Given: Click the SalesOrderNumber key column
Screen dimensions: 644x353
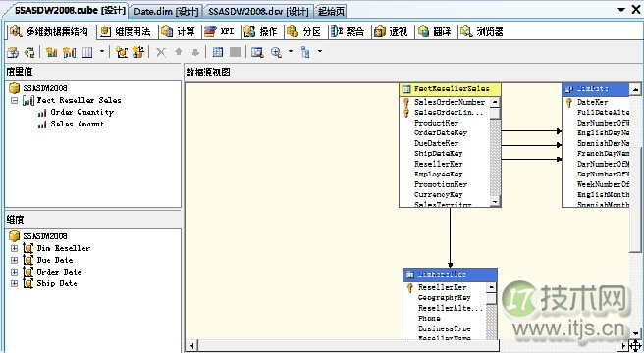Looking at the screenshot, I should click(450, 102).
